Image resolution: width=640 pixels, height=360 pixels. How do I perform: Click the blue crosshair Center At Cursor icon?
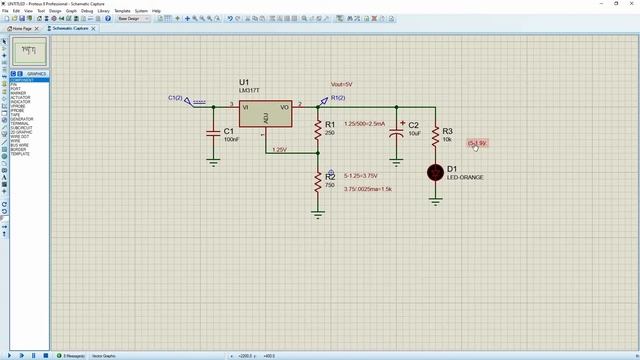(187, 18)
